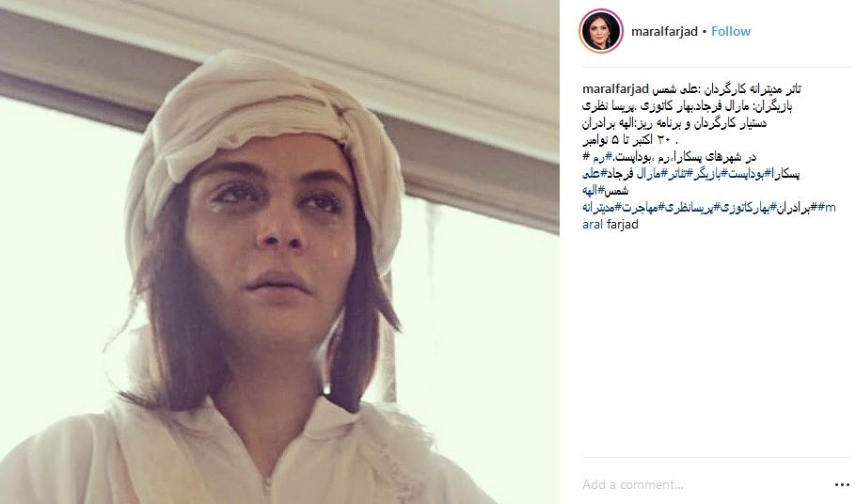Open the #بوداپست hashtag link
The width and height of the screenshot is (856, 504).
(x=749, y=175)
